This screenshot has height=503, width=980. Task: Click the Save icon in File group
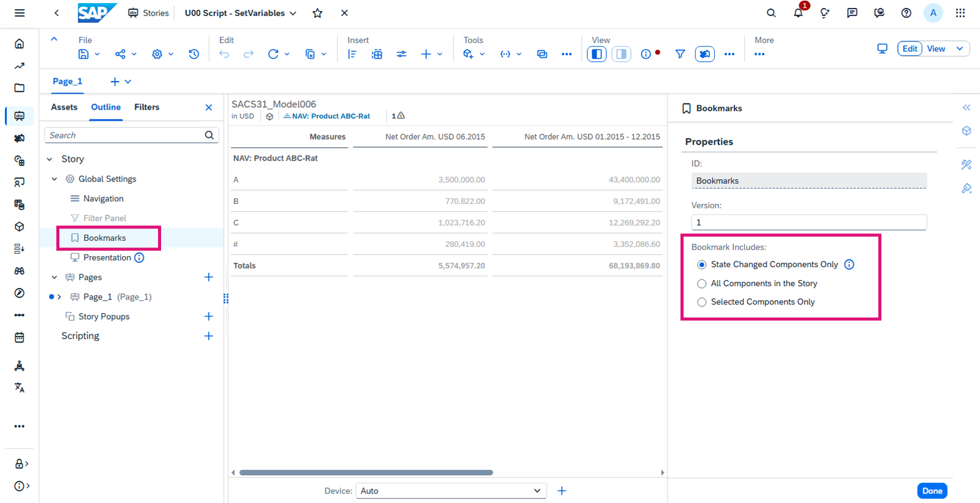coord(83,54)
